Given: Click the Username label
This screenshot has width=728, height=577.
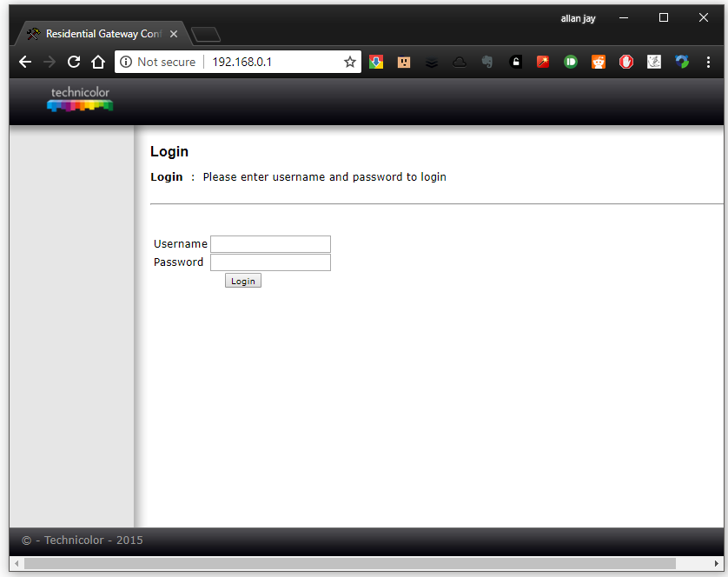Looking at the screenshot, I should point(180,244).
